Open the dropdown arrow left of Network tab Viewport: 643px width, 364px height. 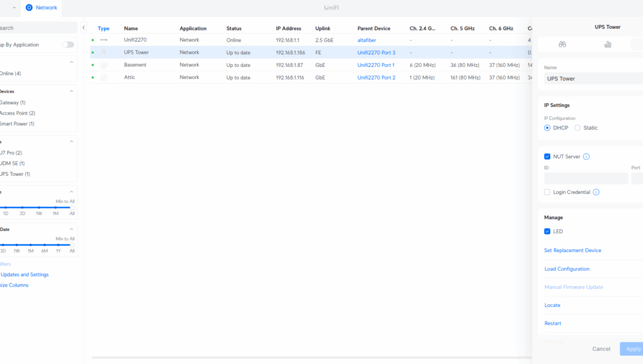click(x=14, y=8)
